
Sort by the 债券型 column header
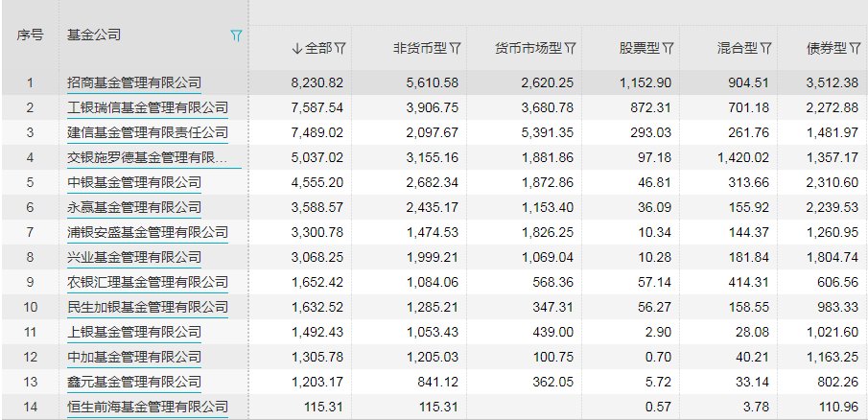click(x=827, y=49)
